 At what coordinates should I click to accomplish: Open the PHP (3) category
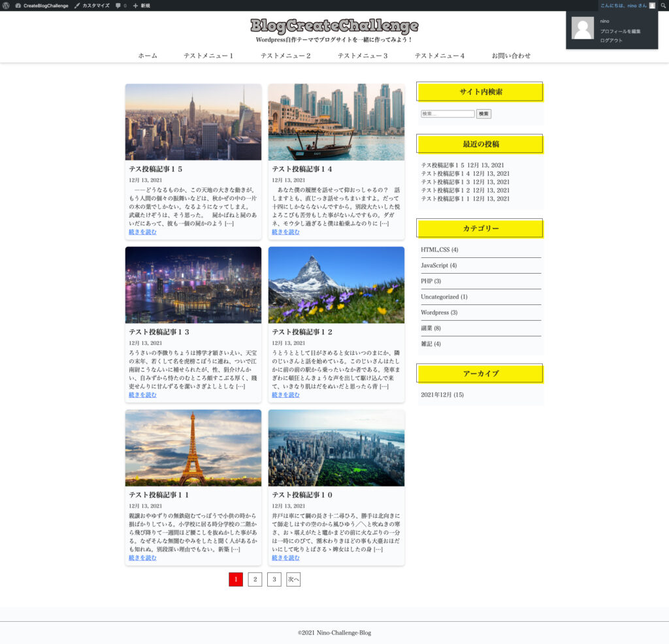click(x=431, y=281)
